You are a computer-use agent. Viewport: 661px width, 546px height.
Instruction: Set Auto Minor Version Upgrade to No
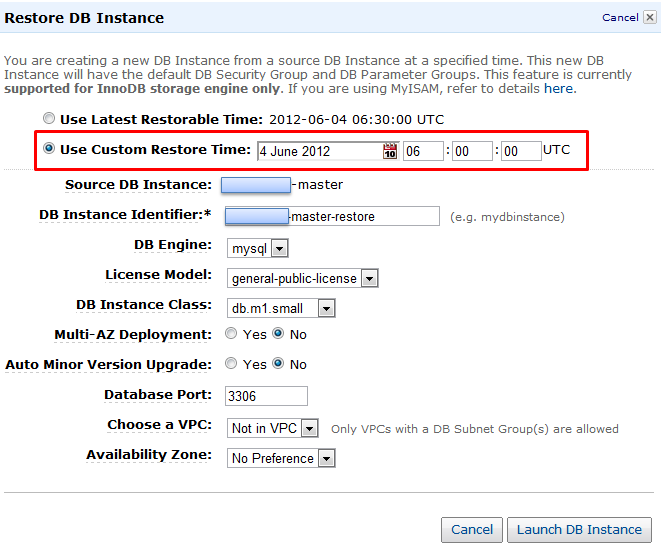pyautogui.click(x=278, y=363)
